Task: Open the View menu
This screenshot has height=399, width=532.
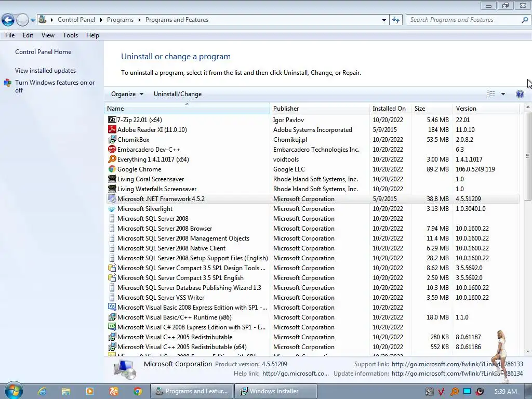Action: 48,35
